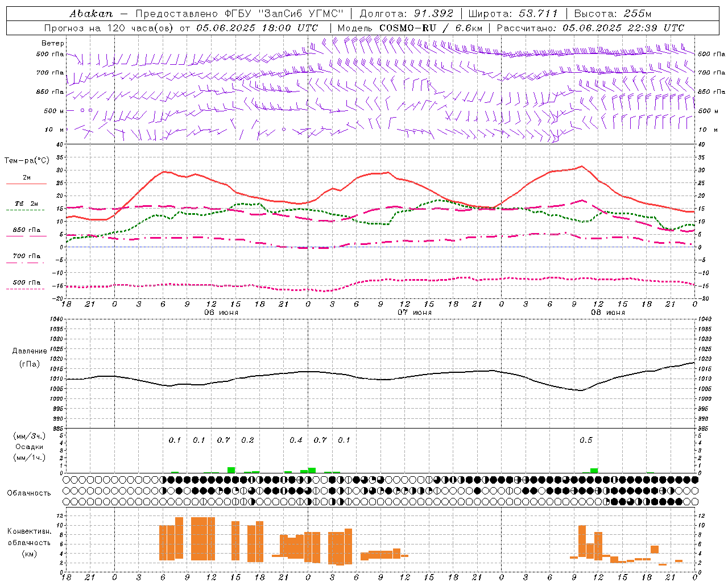Click the date label "07 июня"

click(x=415, y=313)
